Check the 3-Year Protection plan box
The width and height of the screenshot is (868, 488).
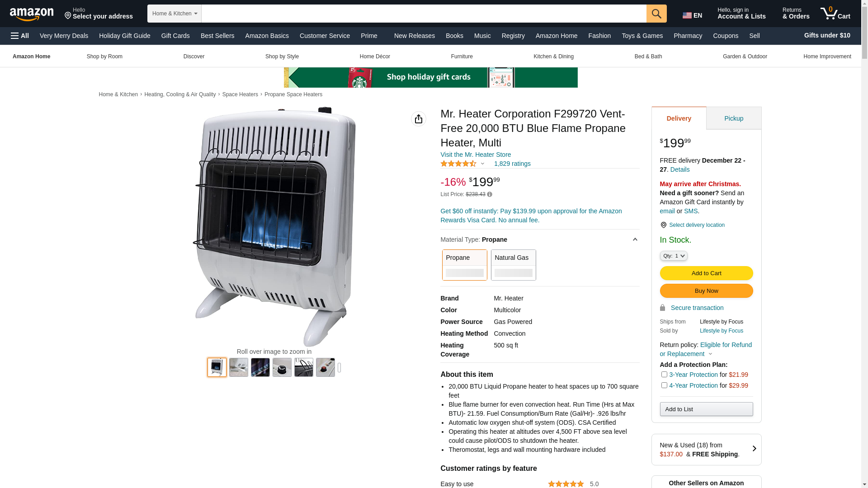[664, 374]
